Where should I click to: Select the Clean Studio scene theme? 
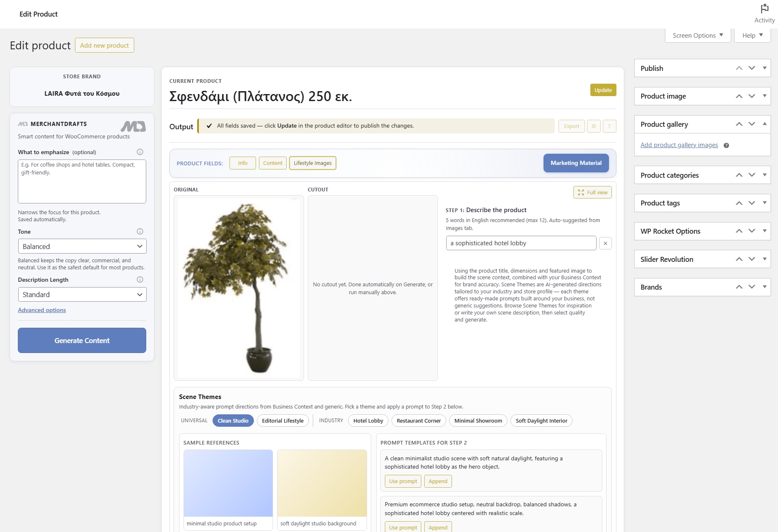point(233,421)
